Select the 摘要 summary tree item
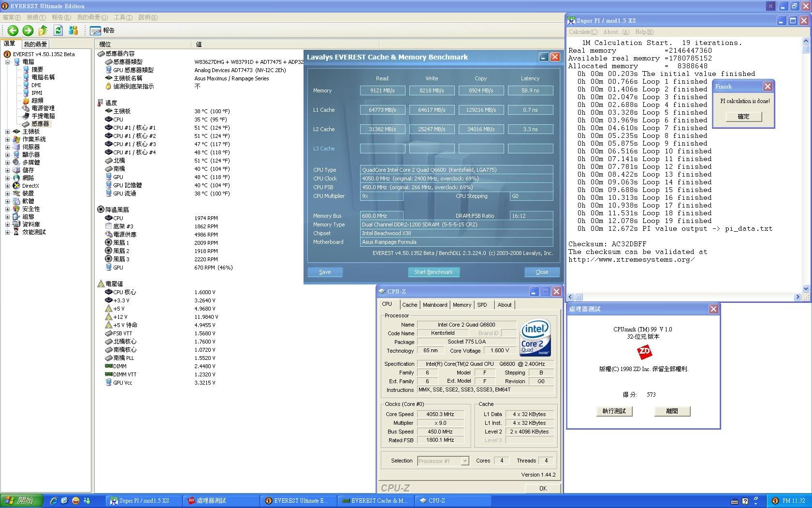The width and height of the screenshot is (812, 508). click(x=37, y=70)
